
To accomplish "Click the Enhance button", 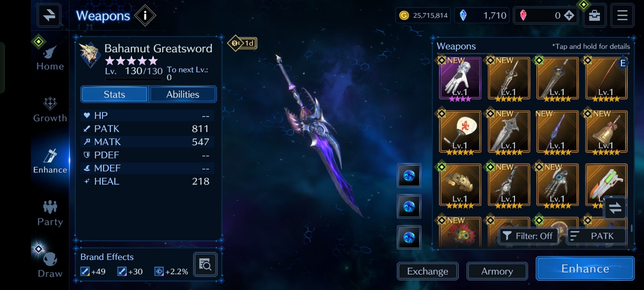I will [x=585, y=269].
